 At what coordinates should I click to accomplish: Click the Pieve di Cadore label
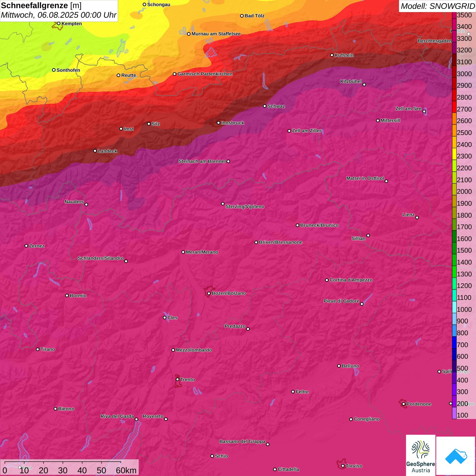341,301
